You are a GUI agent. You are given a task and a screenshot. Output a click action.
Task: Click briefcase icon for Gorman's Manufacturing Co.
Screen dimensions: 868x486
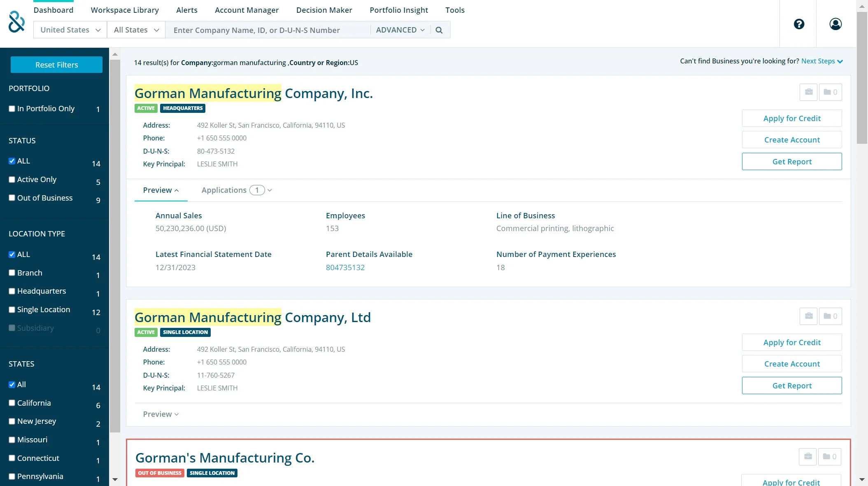click(808, 456)
